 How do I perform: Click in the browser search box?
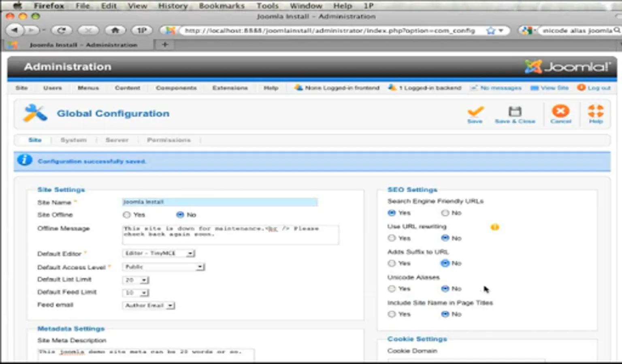click(577, 30)
